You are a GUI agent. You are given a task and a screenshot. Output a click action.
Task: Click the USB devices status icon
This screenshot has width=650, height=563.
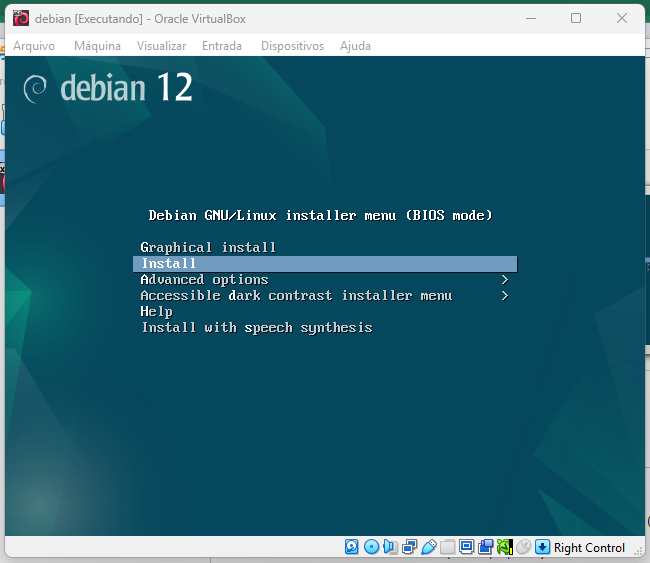(429, 547)
